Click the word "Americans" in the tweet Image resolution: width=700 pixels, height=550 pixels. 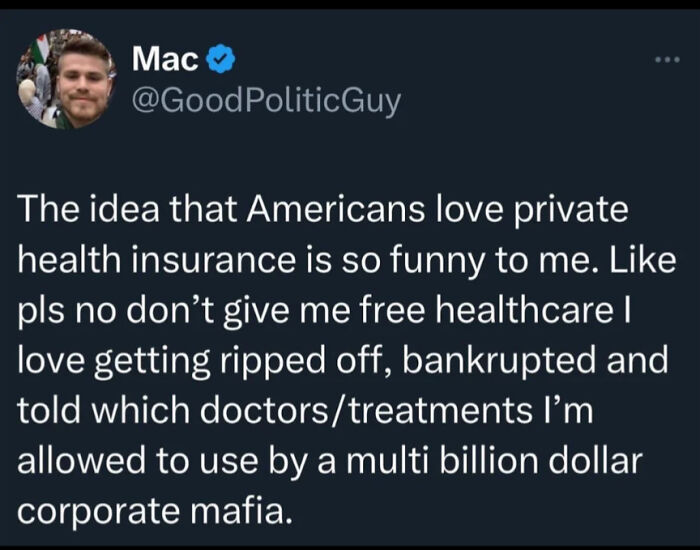pyautogui.click(x=335, y=209)
